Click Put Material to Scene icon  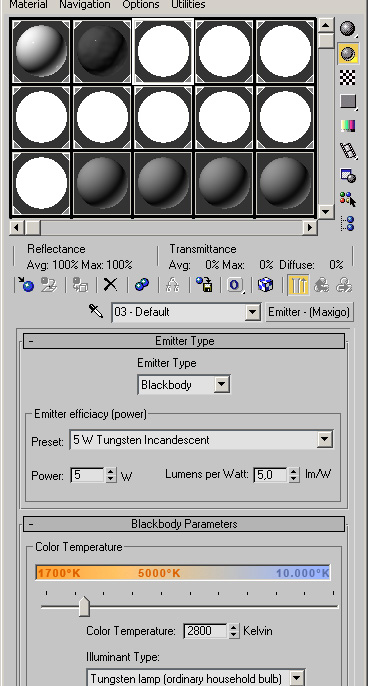click(x=49, y=285)
